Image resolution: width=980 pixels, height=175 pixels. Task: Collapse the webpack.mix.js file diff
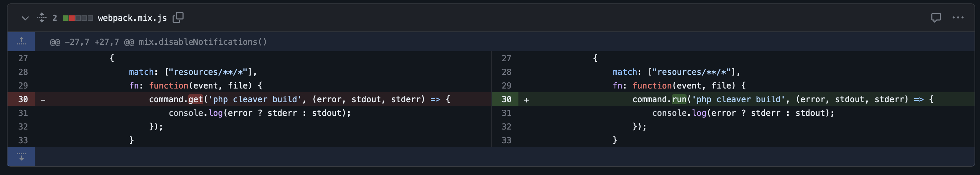click(x=25, y=18)
